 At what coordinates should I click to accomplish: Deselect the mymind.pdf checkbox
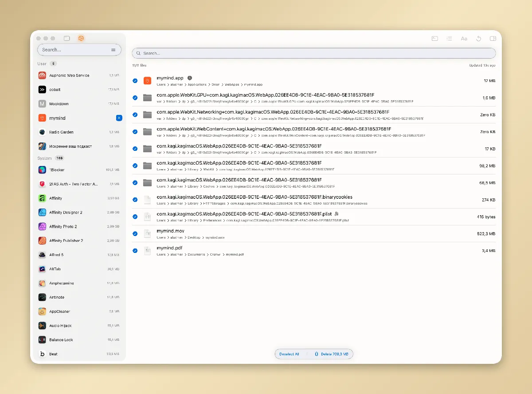point(135,250)
